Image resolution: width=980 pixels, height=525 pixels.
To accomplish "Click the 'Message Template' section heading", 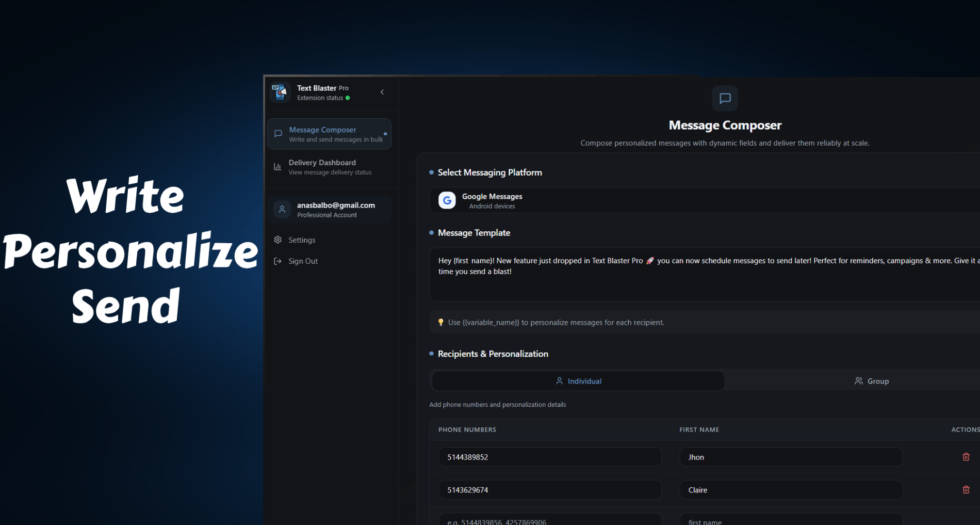I will pyautogui.click(x=474, y=233).
